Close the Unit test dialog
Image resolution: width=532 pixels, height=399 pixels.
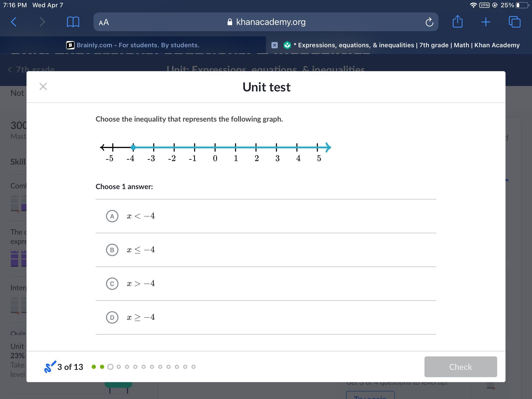click(43, 87)
